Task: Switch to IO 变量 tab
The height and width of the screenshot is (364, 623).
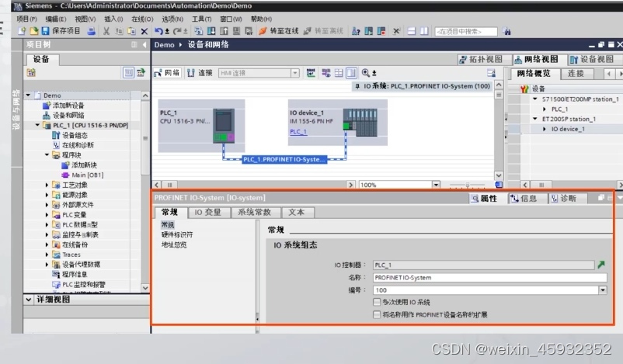Action: pyautogui.click(x=208, y=213)
